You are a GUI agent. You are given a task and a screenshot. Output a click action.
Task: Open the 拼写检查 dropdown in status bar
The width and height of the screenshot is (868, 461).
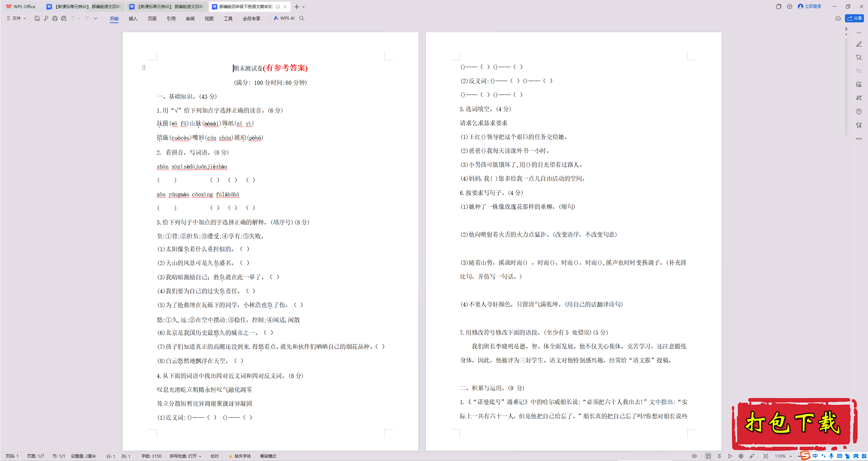click(x=186, y=456)
